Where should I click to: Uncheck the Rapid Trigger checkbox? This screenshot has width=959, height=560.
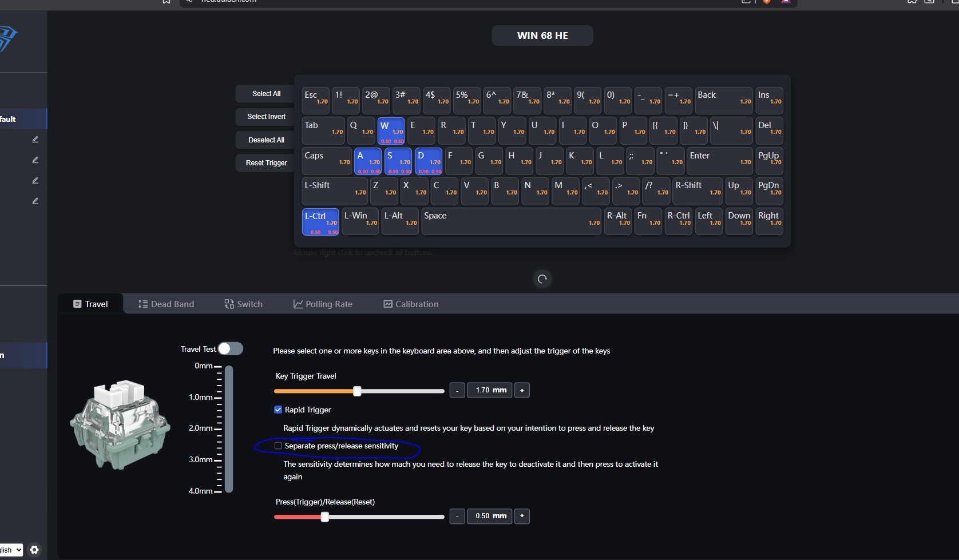point(278,410)
